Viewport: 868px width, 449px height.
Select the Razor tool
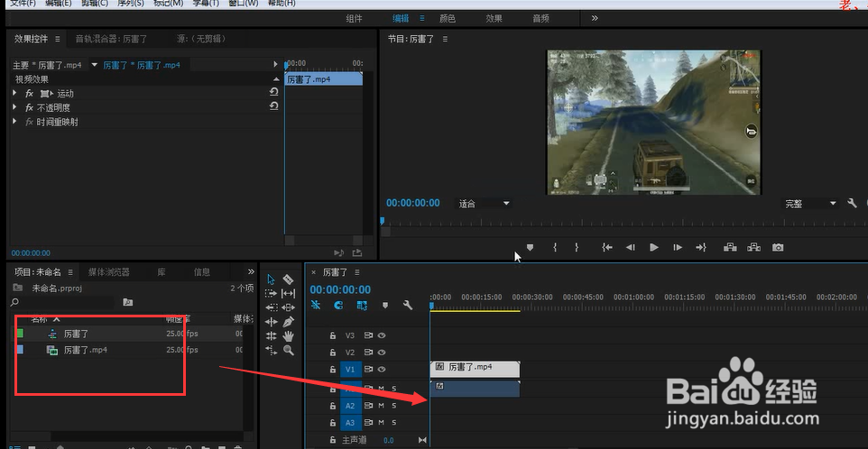(288, 279)
